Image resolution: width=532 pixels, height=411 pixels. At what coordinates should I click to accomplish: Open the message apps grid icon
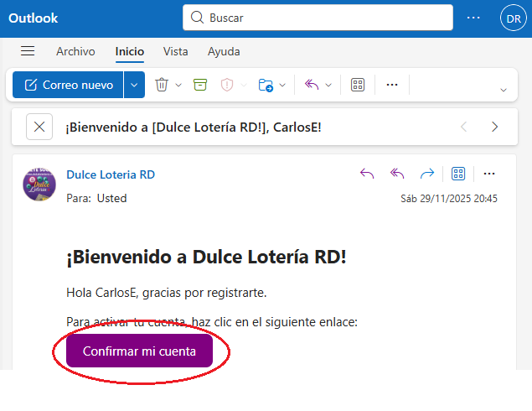(x=458, y=174)
